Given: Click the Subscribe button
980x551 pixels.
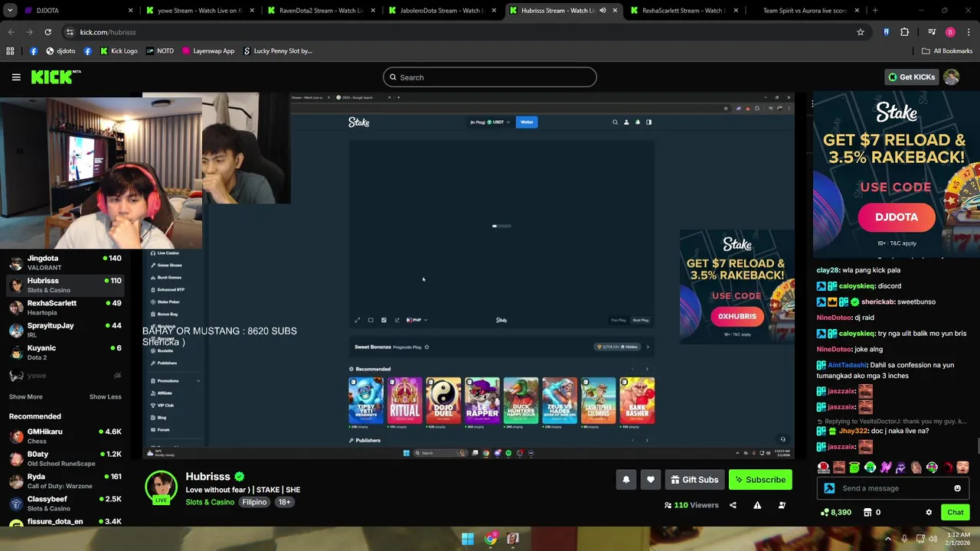Looking at the screenshot, I should [760, 480].
